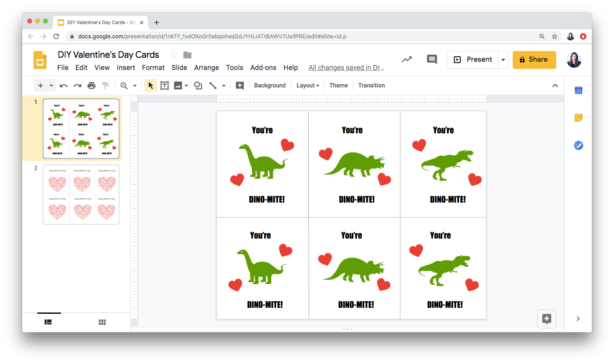This screenshot has height=364, width=614.
Task: Reload the browser page
Action: [x=56, y=36]
